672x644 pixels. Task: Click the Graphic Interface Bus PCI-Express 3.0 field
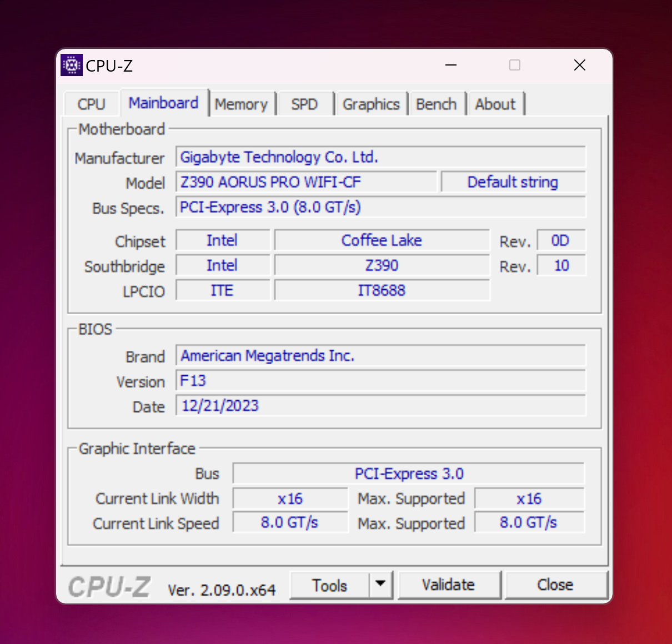pyautogui.click(x=409, y=474)
